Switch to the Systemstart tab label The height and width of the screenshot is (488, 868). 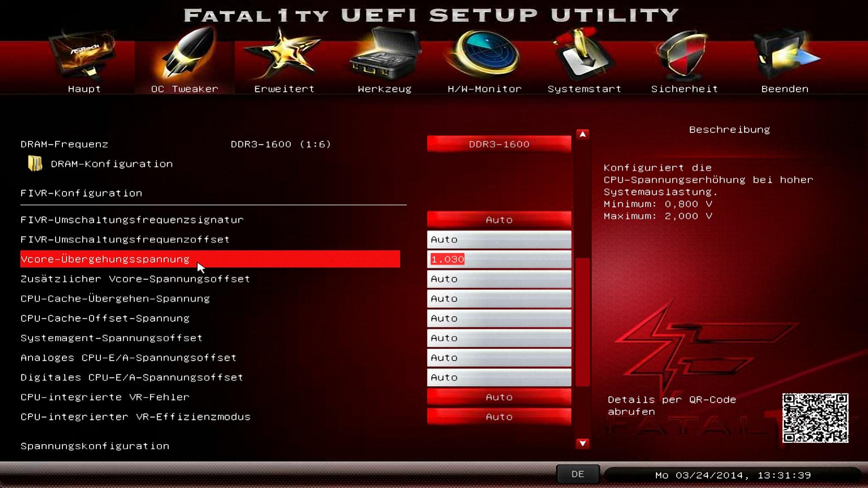(584, 89)
